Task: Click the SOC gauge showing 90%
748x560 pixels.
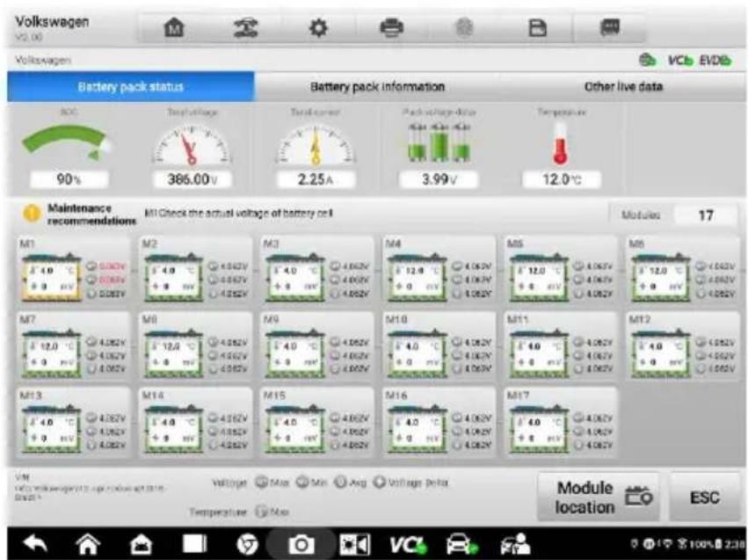Action: click(x=69, y=149)
